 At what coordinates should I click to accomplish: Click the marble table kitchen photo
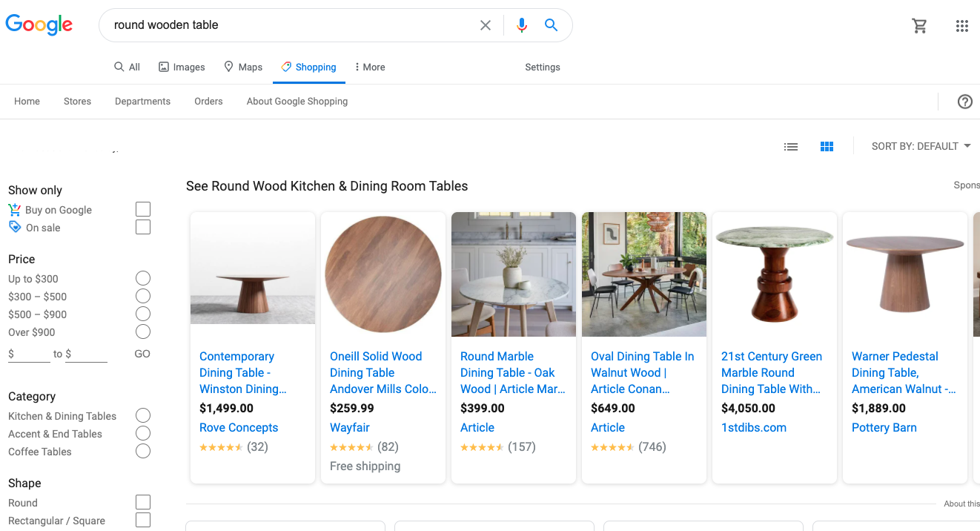coord(514,274)
